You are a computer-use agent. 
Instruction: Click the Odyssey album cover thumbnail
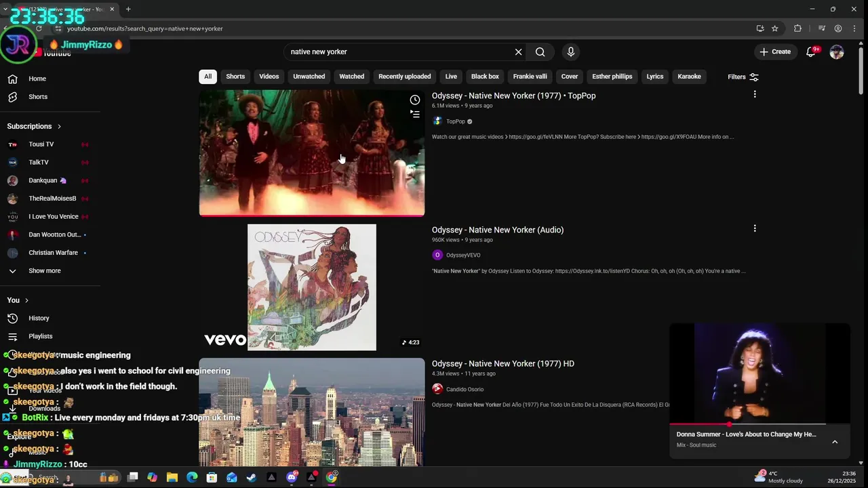[312, 287]
